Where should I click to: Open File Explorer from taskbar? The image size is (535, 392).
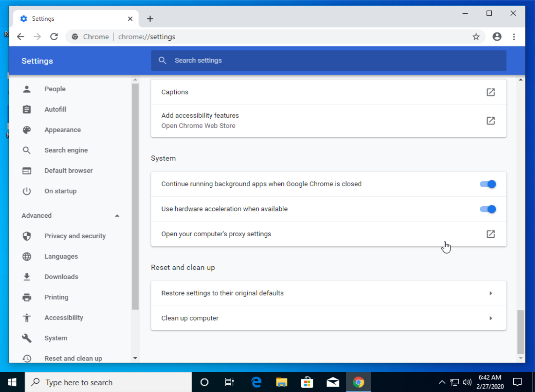point(282,382)
